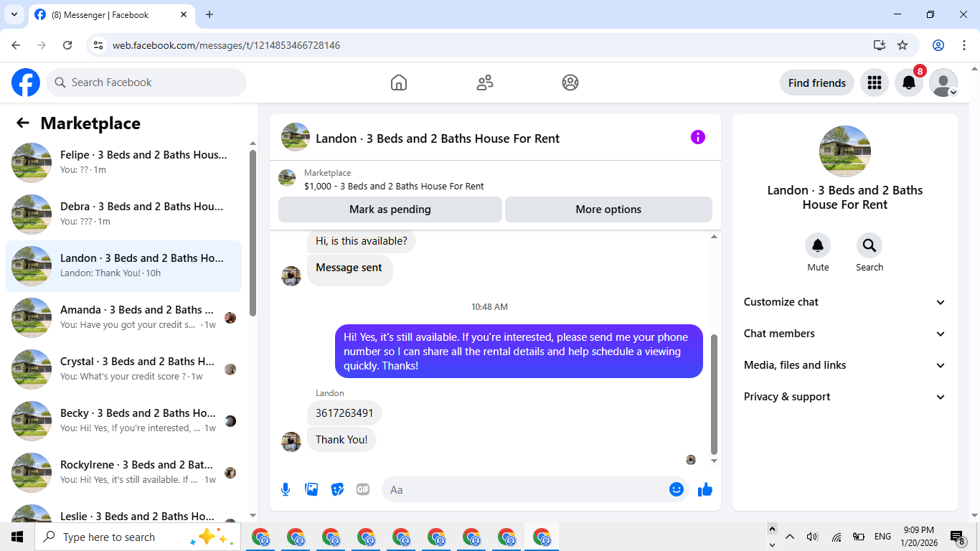Viewport: 980px width, 551px height.
Task: Open the Groups icon in top navigation
Action: coord(570,83)
